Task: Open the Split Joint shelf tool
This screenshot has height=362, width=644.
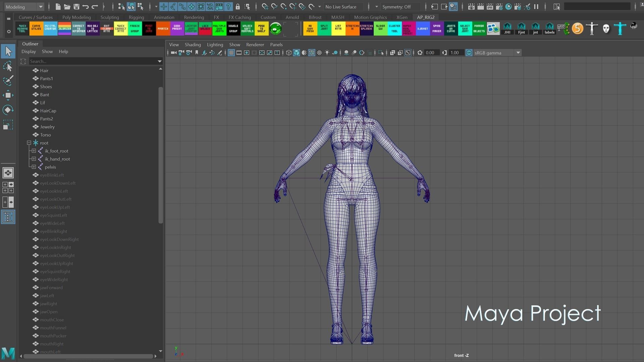Action: [x=324, y=28]
